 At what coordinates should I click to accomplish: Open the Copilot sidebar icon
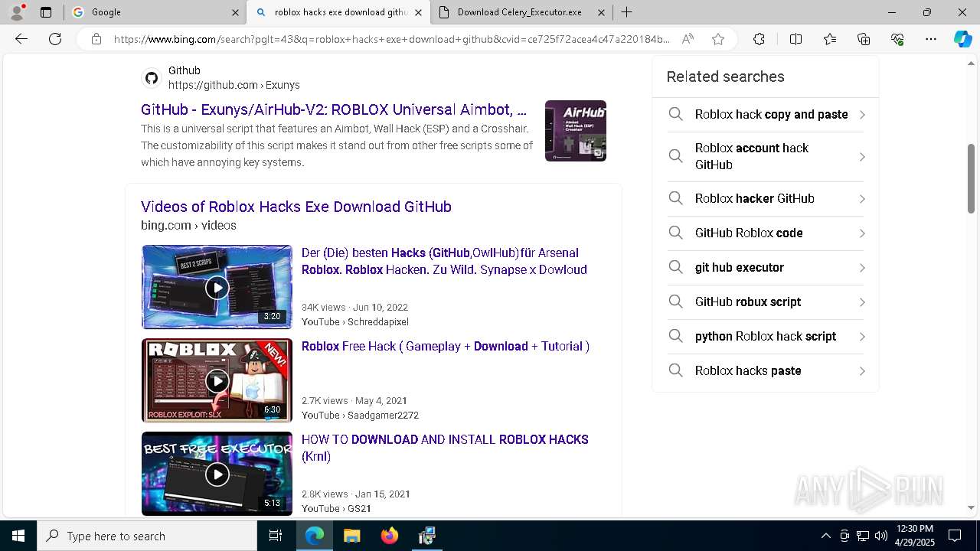tap(962, 39)
